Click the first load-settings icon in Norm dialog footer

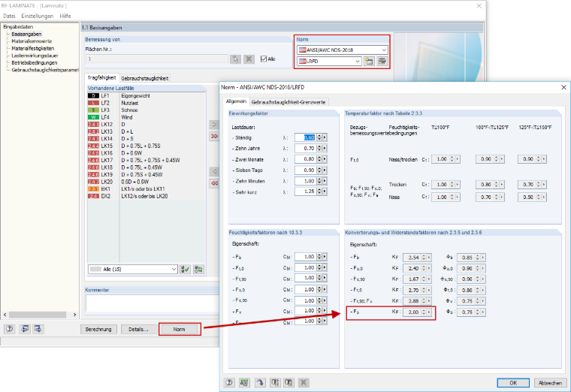coord(275,382)
